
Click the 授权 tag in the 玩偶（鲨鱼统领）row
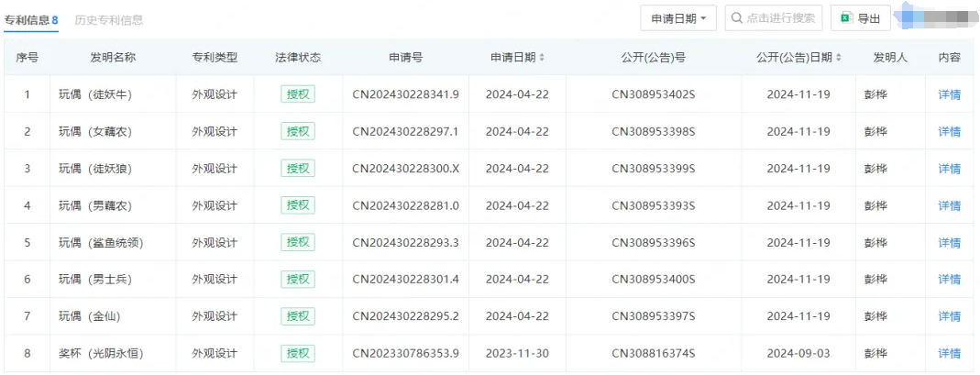tap(298, 242)
